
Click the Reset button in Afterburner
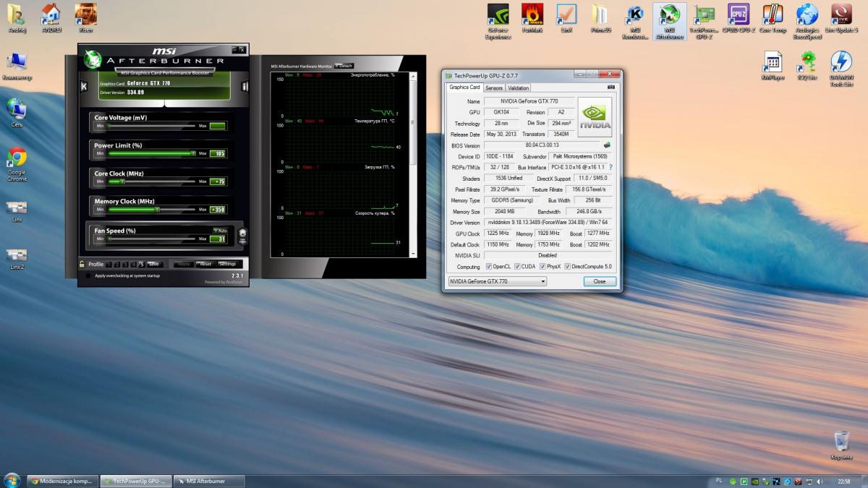click(205, 264)
